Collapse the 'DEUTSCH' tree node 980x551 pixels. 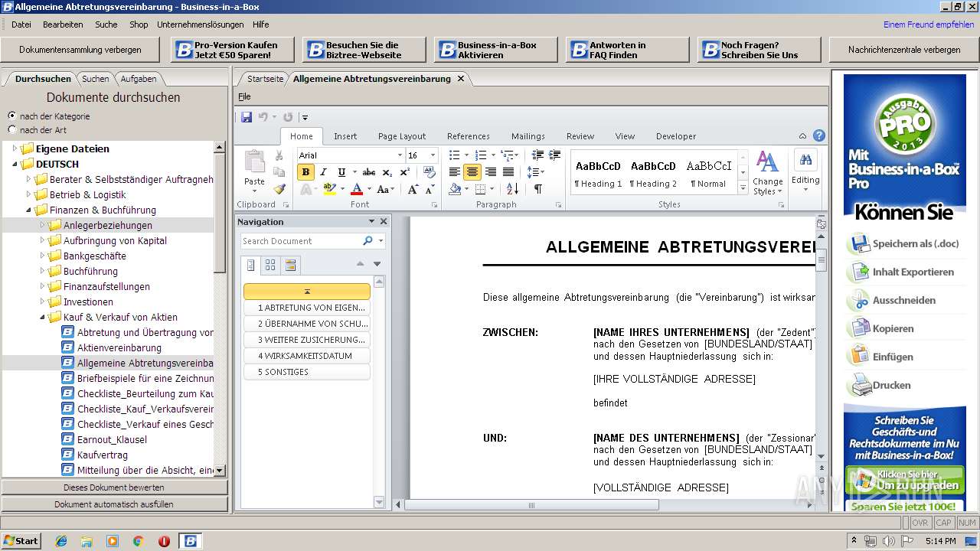point(15,165)
